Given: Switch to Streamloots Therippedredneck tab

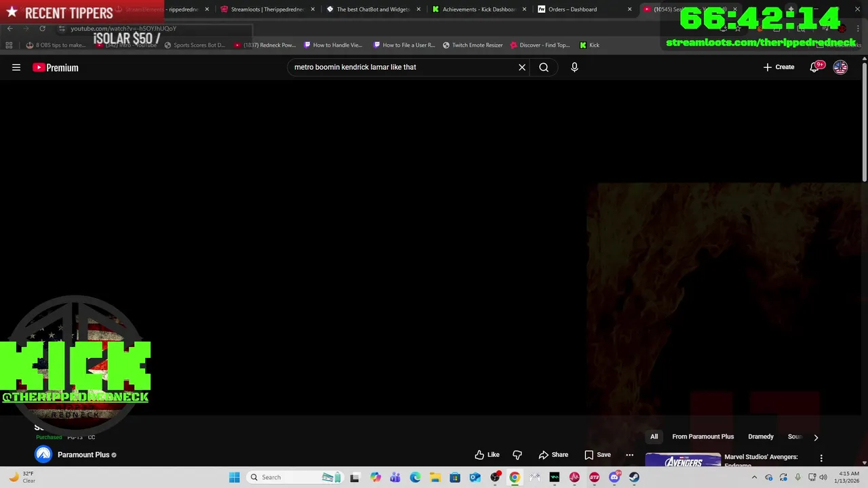Looking at the screenshot, I should point(262,9).
